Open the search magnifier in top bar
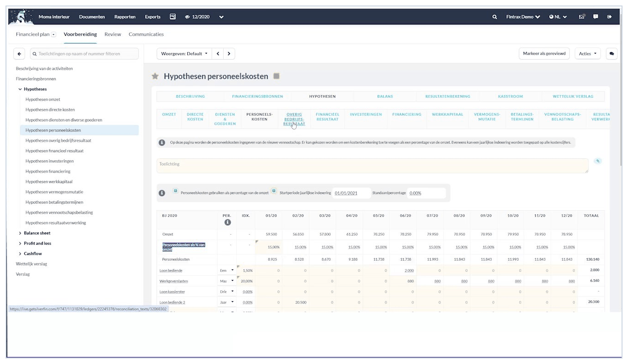This screenshot has width=628, height=364. click(494, 17)
